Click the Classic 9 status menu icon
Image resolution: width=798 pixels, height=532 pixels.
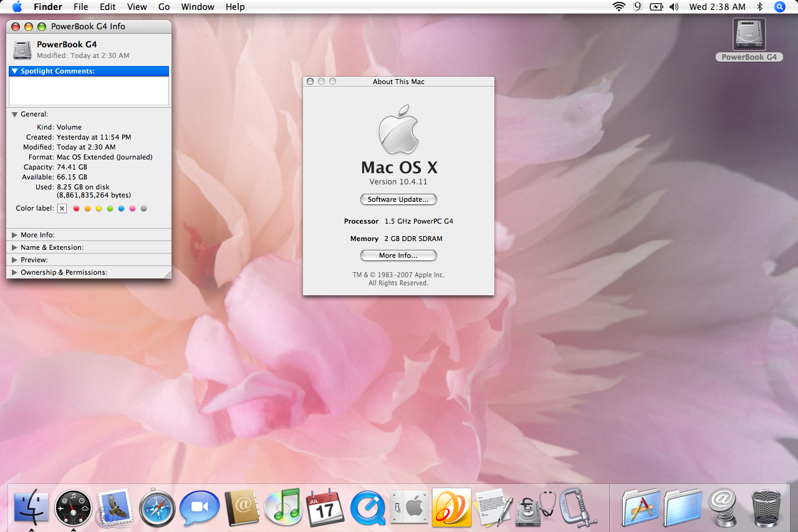[637, 7]
